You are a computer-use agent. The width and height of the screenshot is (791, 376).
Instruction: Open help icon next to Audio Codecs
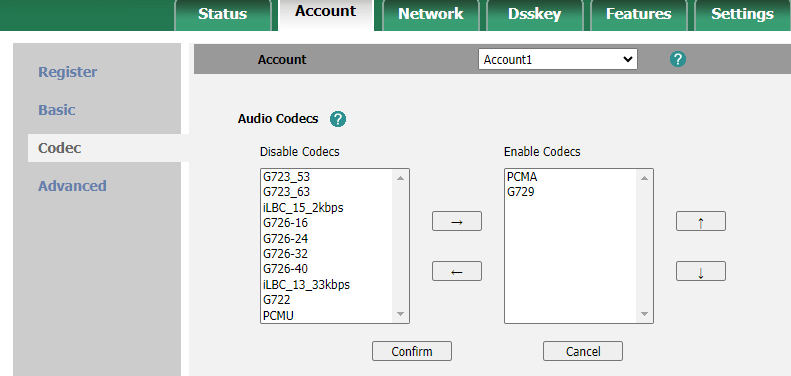337,119
